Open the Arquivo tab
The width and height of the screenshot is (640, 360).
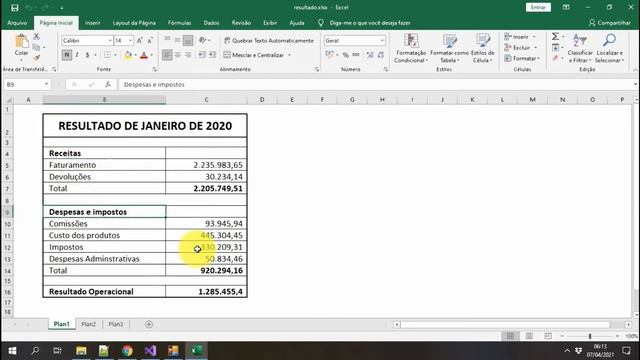tap(17, 23)
